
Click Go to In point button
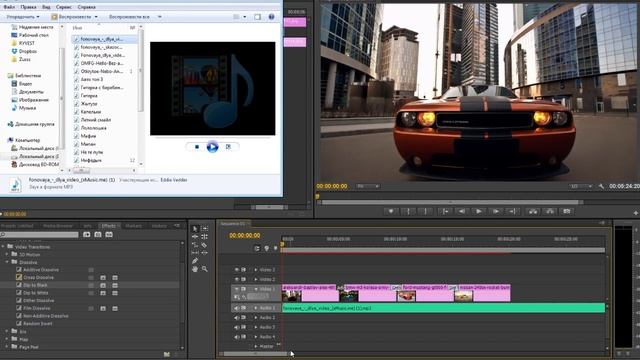445,211
